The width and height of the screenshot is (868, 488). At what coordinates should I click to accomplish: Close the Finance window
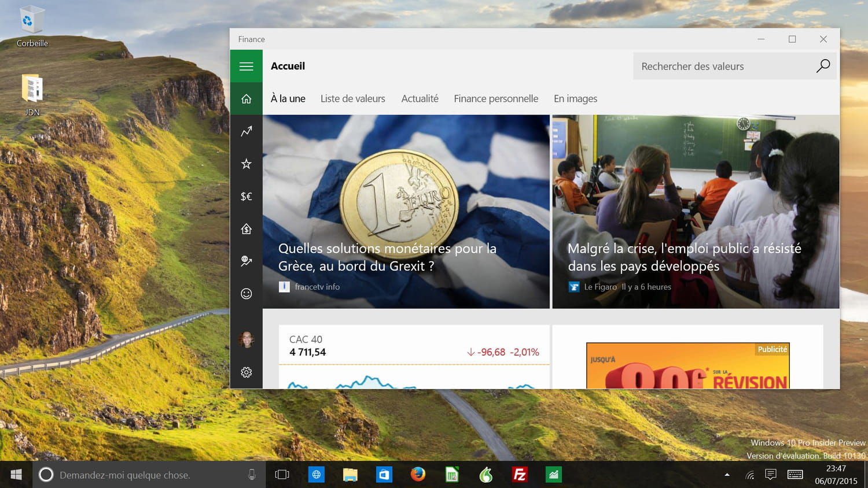[823, 39]
